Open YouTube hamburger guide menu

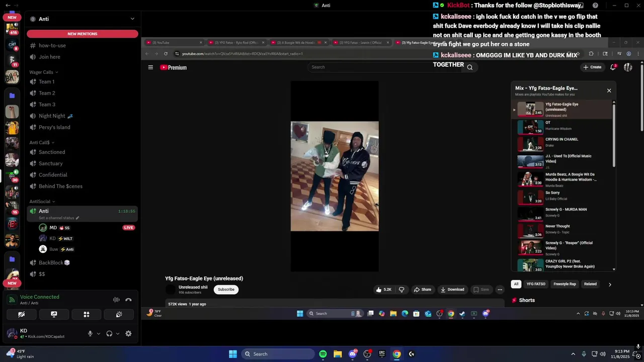pos(150,67)
